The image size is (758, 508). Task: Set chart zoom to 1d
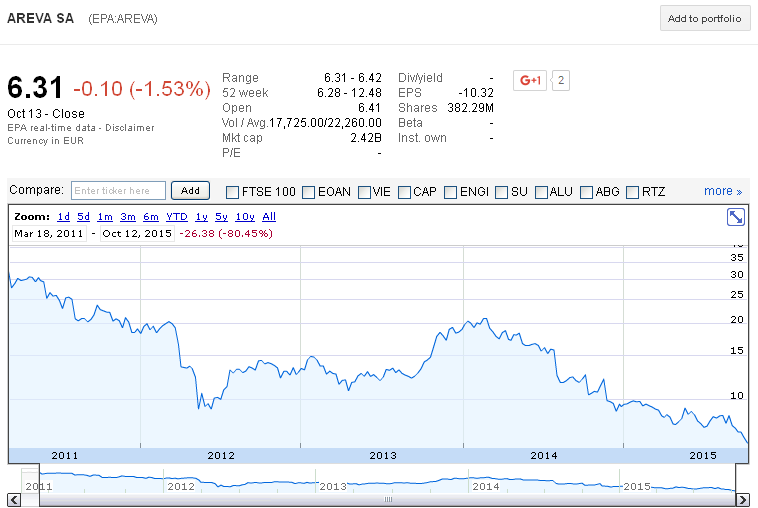(x=63, y=217)
